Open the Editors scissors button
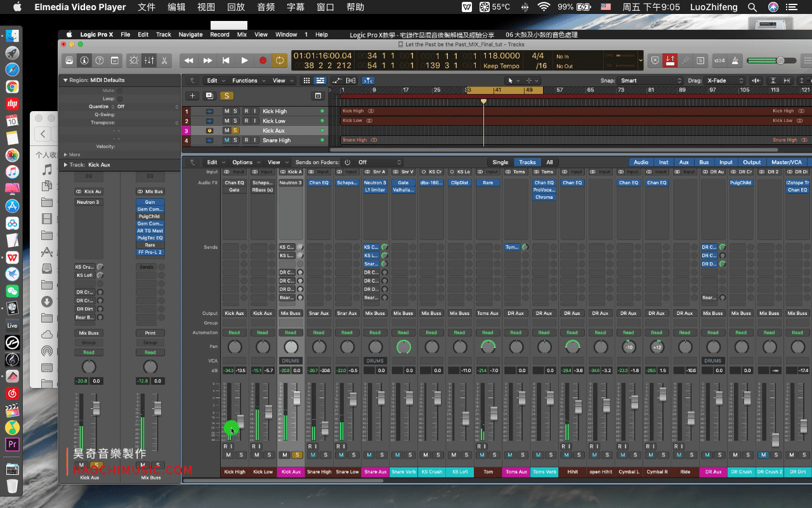 [x=164, y=60]
